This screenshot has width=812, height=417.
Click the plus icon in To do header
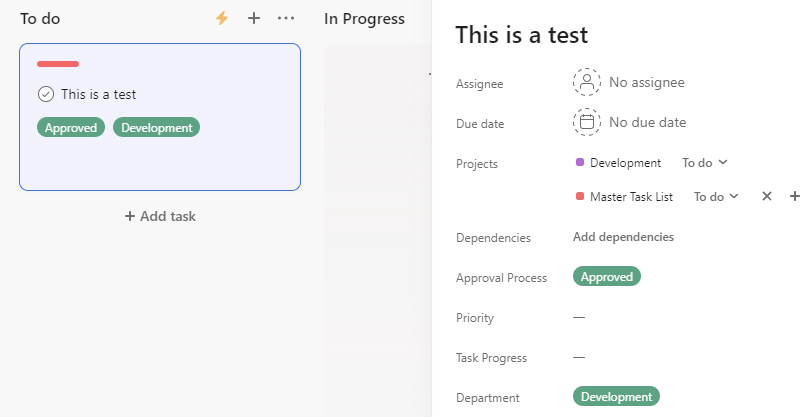point(254,18)
